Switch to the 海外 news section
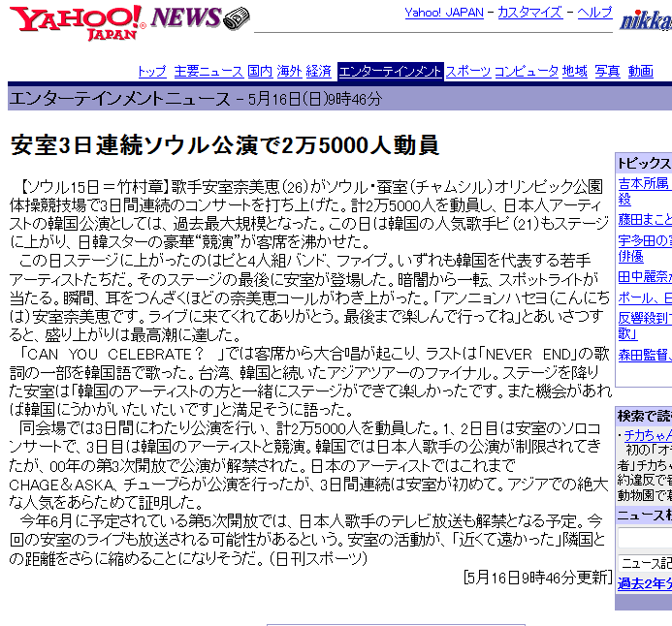 pos(289,71)
